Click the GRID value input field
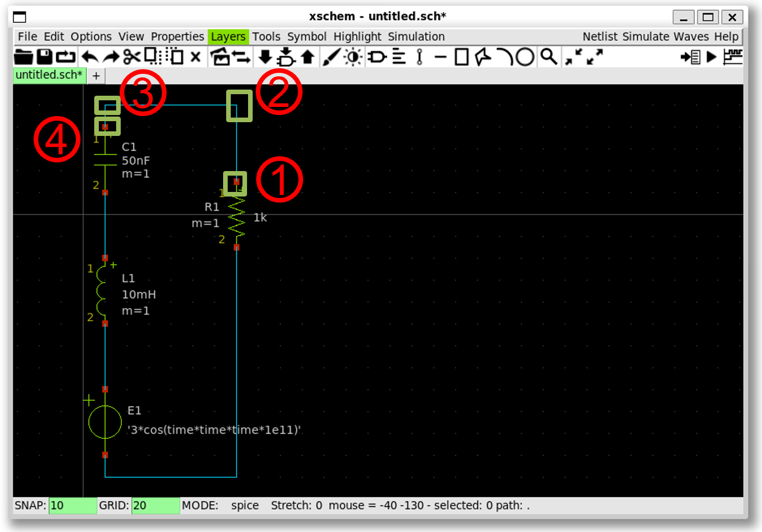This screenshot has height=532, width=762. 155,506
